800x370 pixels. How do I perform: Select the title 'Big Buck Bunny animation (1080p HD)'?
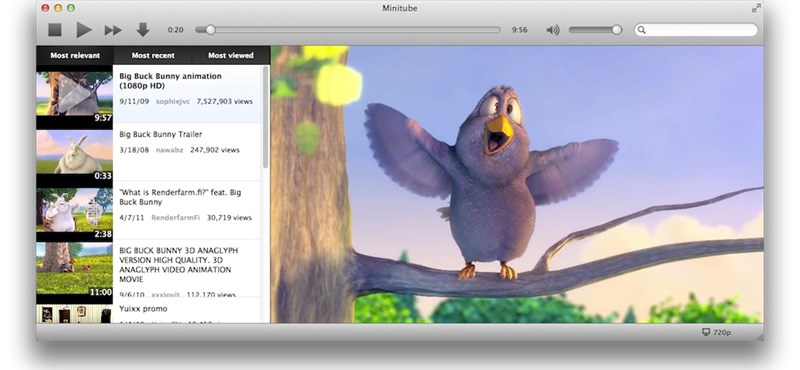[x=170, y=81]
